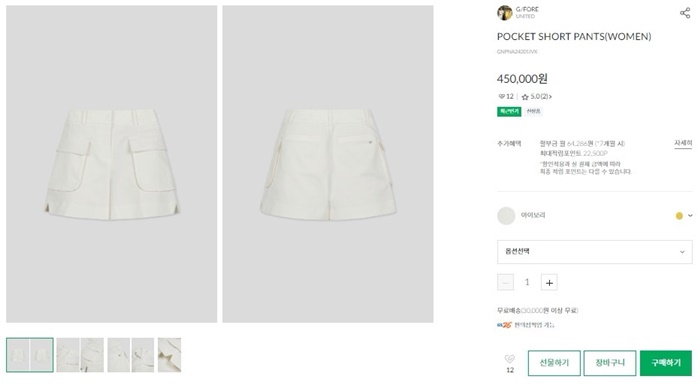Click the heart wishlist icon above 12
Viewport: 700px width, 388px height.
click(509, 359)
